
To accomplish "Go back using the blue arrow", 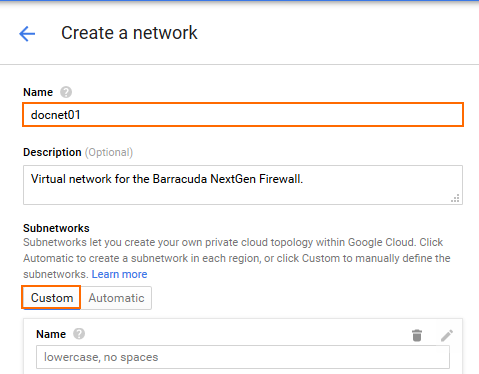I will coord(27,34).
